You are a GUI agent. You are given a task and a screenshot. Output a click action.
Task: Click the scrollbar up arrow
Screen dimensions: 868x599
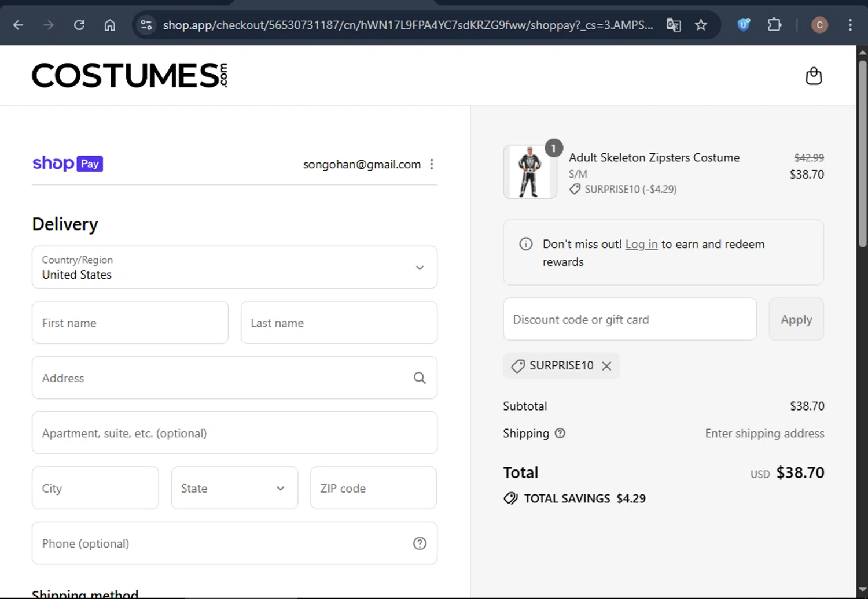tap(862, 52)
